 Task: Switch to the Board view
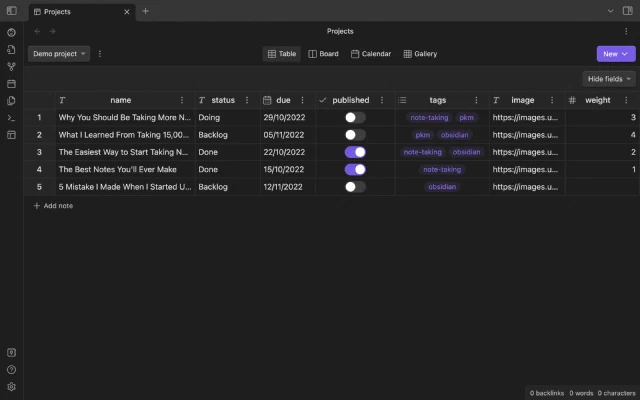pos(323,54)
